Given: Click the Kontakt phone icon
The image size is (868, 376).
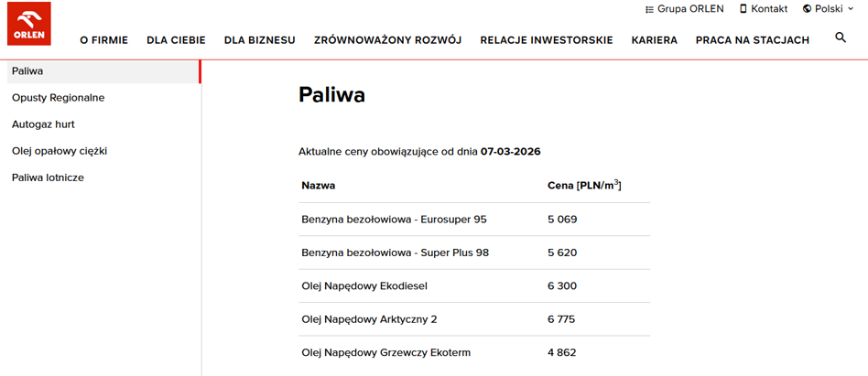Looking at the screenshot, I should click(x=743, y=9).
